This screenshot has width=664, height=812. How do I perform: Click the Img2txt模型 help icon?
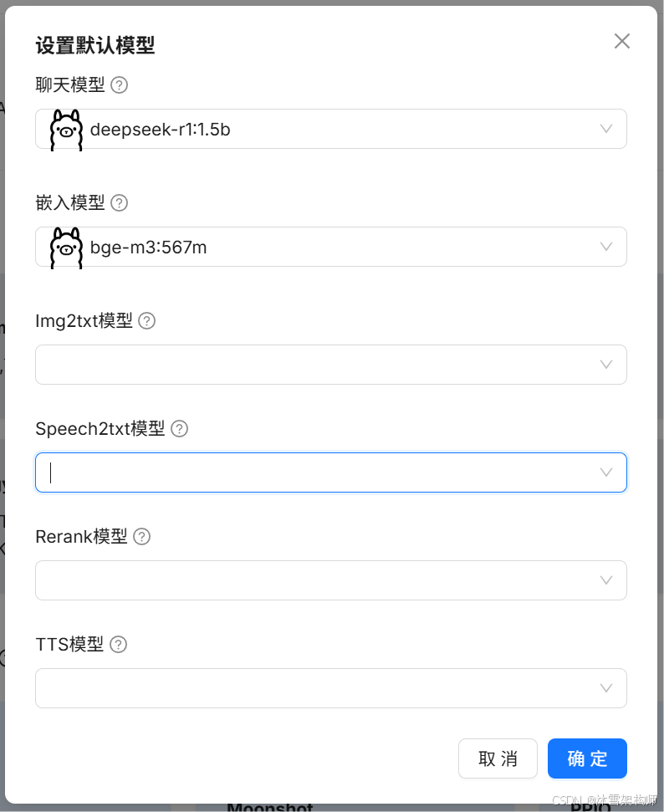pos(147,320)
